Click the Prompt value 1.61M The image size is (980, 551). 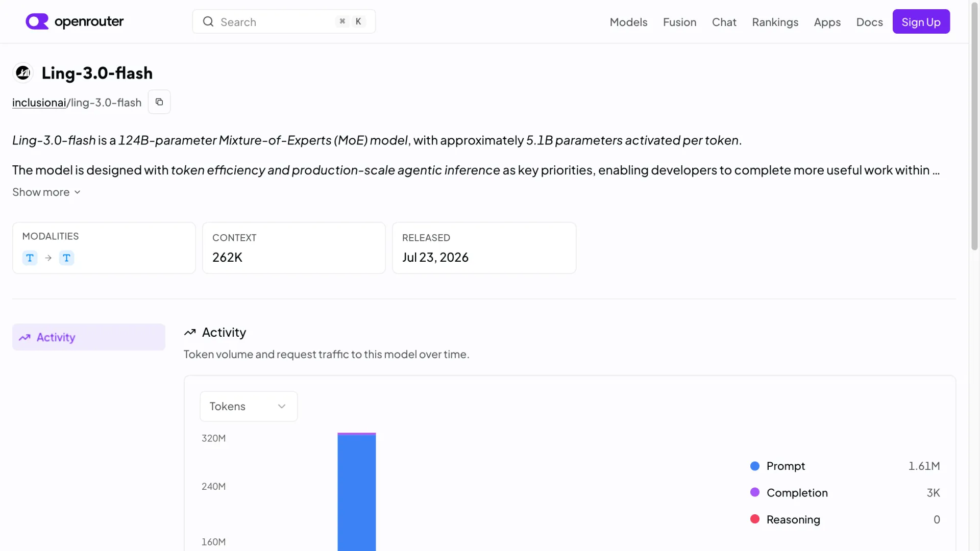924,466
